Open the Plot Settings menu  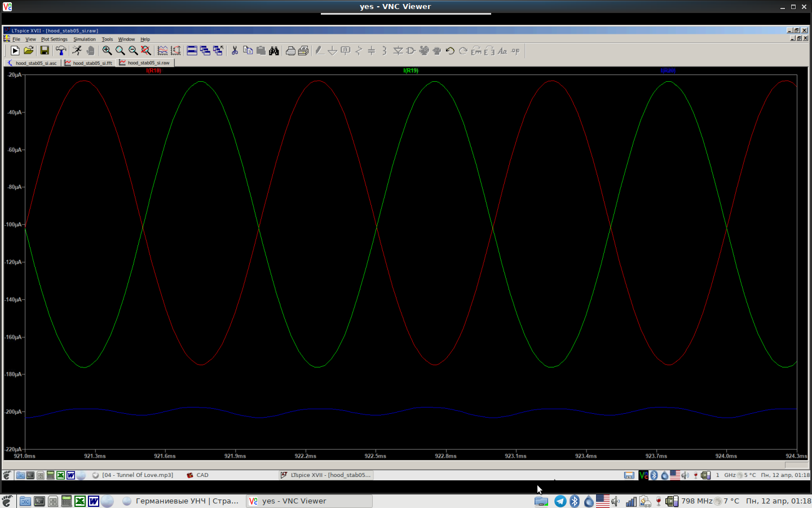pos(54,40)
